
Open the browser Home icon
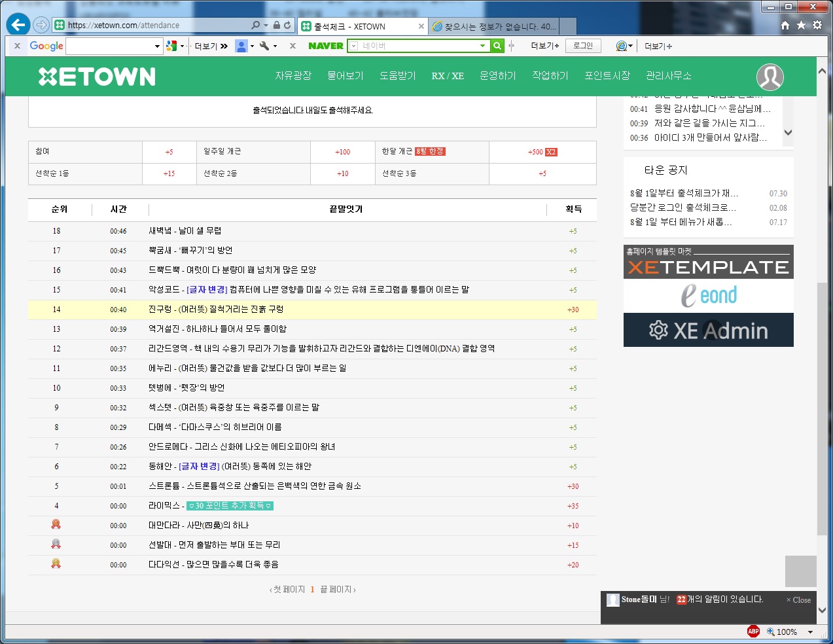pos(785,25)
